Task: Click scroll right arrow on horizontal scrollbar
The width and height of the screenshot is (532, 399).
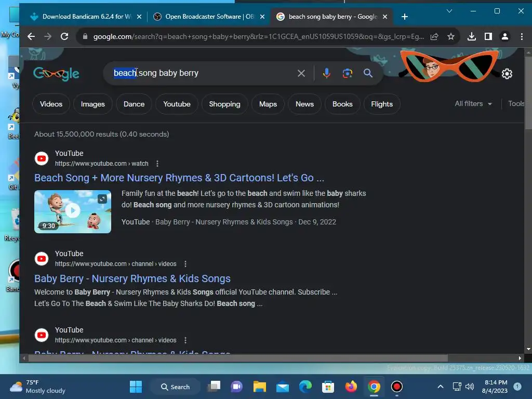Action: pyautogui.click(x=520, y=358)
